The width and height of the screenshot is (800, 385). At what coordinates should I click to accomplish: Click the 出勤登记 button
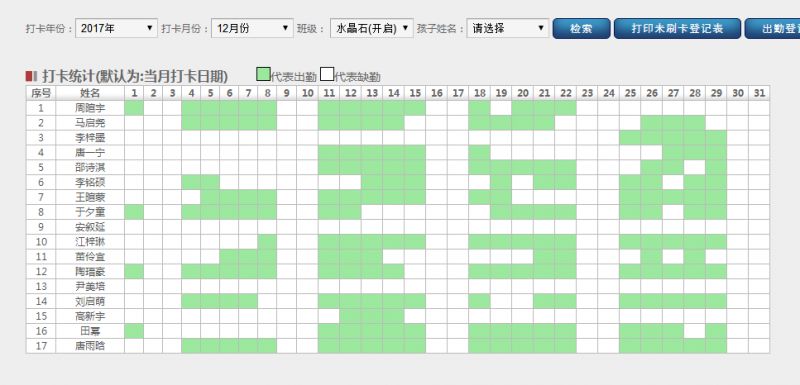[772, 29]
